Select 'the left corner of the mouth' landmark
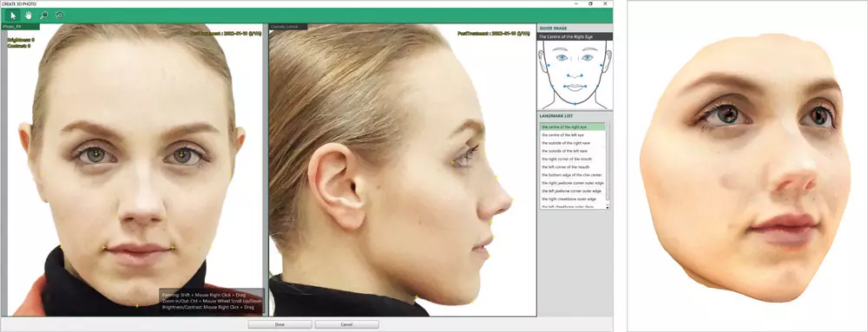This screenshot has width=868, height=332. pyautogui.click(x=573, y=166)
